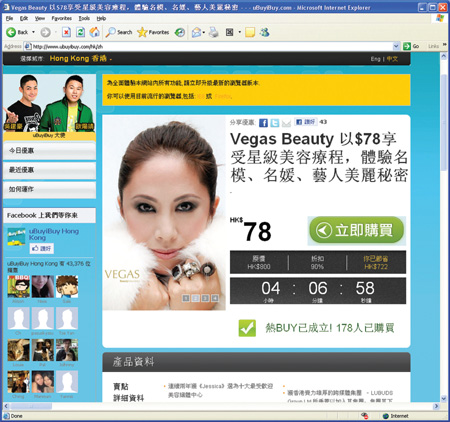Click the Facebook fan avatar named Johnny
Image resolution: width=450 pixels, height=422 pixels.
point(67,350)
